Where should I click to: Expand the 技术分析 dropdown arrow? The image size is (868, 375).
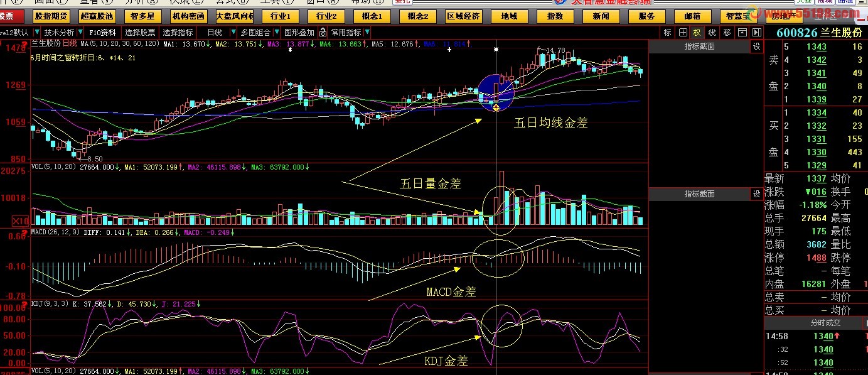pos(79,32)
